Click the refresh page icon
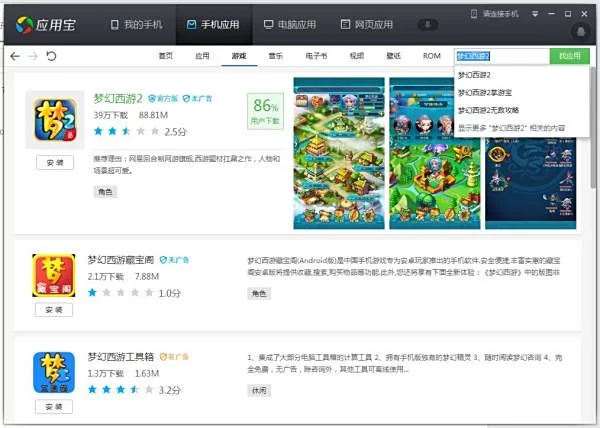 click(51, 56)
